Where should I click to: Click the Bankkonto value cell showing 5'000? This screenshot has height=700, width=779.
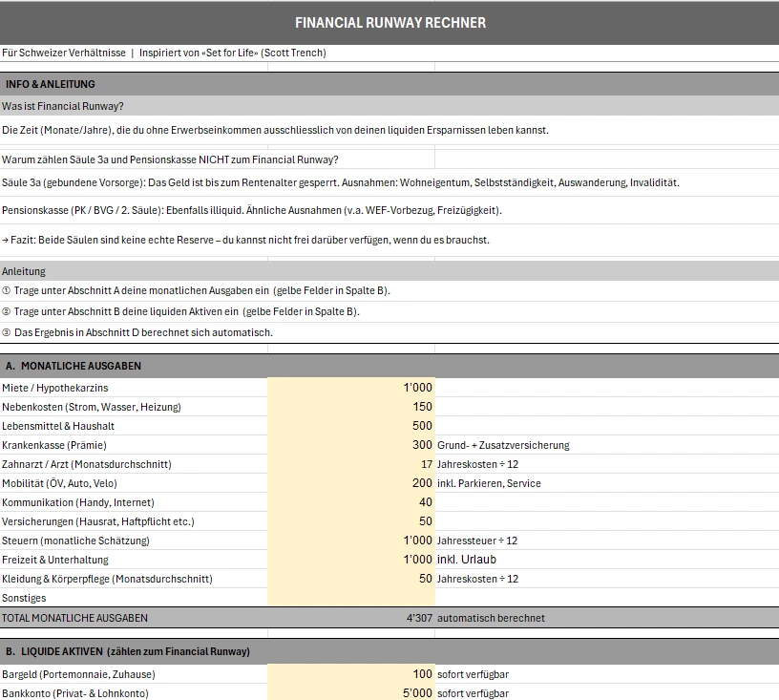coord(351,693)
